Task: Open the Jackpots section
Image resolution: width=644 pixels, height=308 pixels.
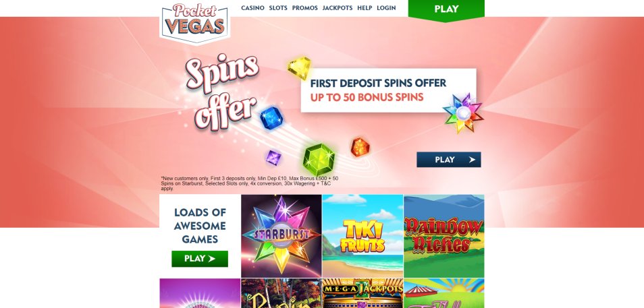Action: pyautogui.click(x=338, y=8)
